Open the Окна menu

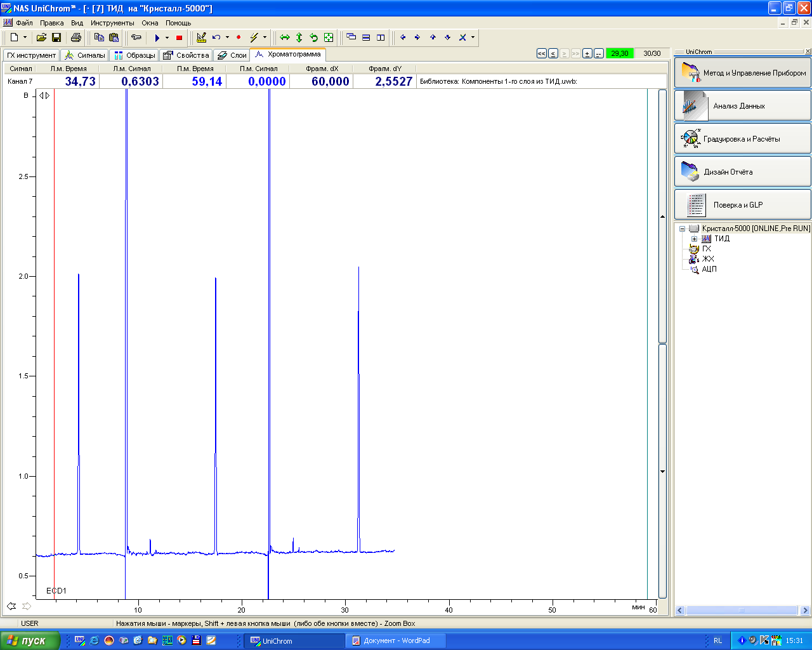(150, 23)
